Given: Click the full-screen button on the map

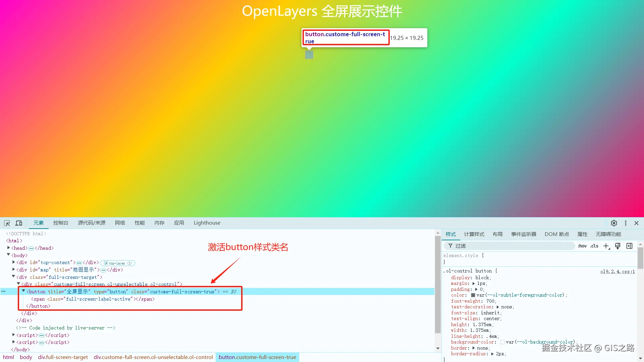Looking at the screenshot, I should (309, 55).
